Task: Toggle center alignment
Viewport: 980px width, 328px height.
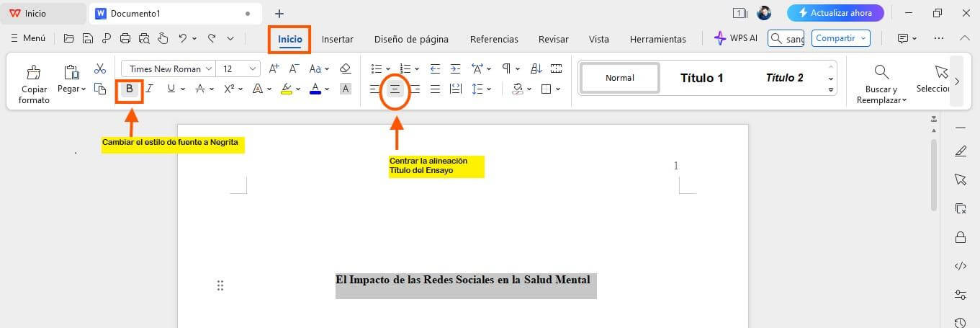Action: [x=395, y=89]
